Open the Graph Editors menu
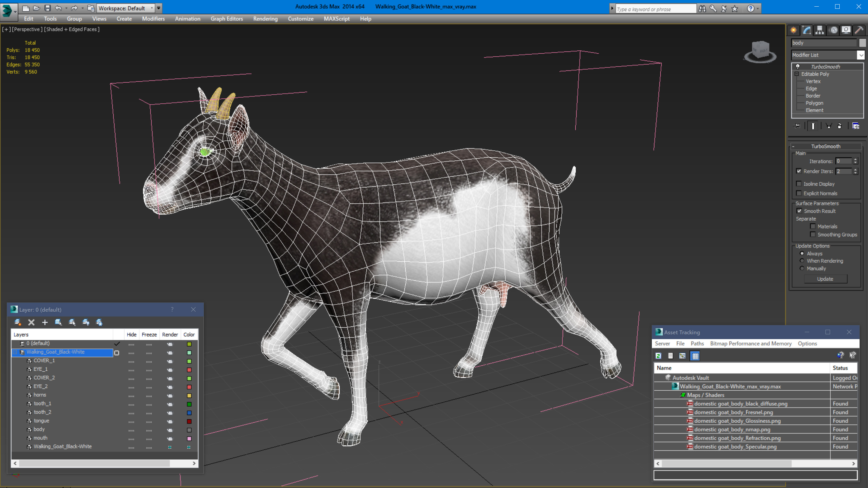Image resolution: width=868 pixels, height=488 pixels. tap(227, 19)
